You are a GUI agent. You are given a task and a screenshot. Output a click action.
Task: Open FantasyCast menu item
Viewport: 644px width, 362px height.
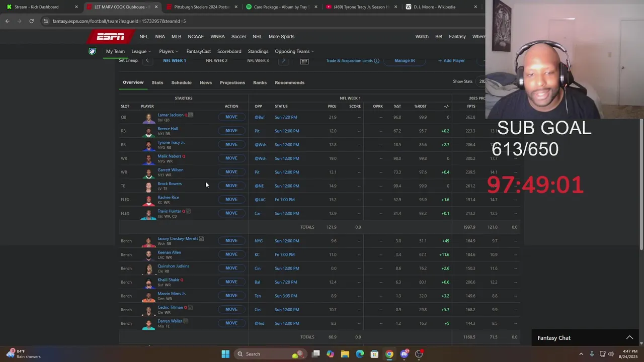coord(199,51)
